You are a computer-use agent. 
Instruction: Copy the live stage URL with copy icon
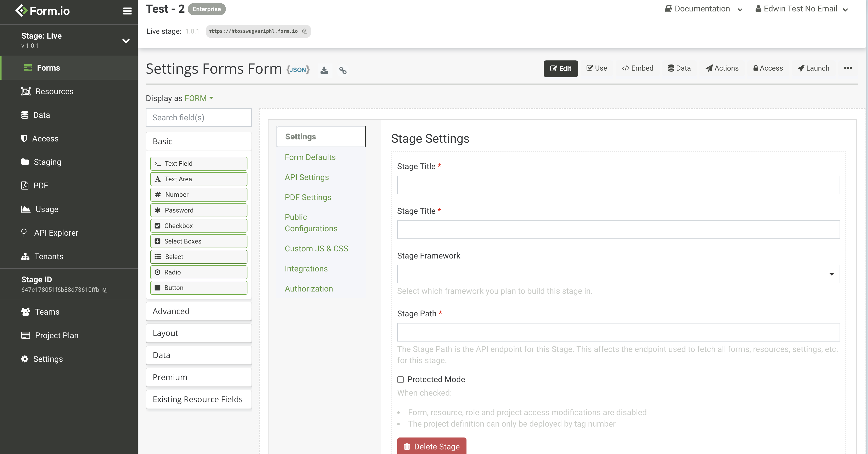point(305,31)
